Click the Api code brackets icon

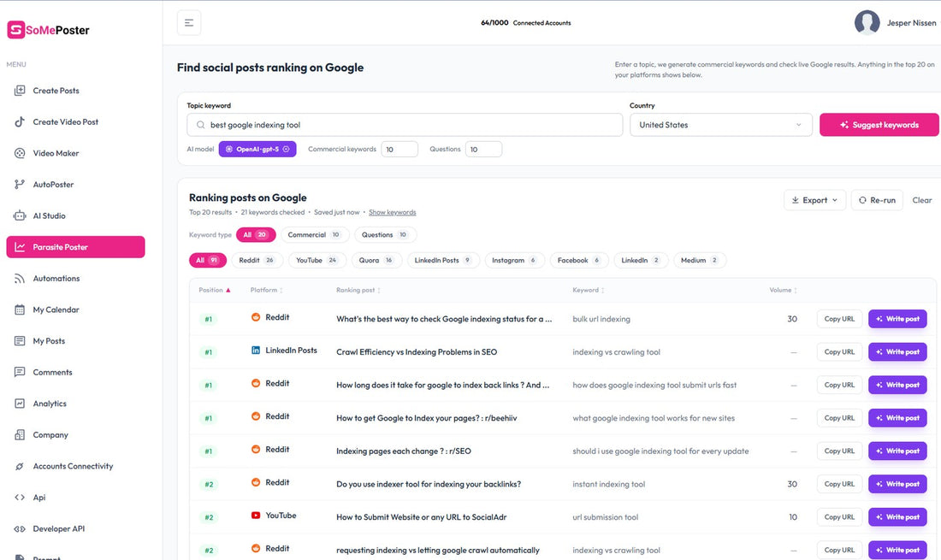(x=20, y=498)
